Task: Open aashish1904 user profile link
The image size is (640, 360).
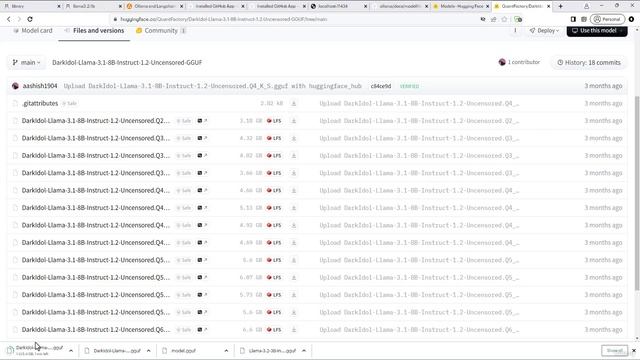Action: tap(40, 86)
